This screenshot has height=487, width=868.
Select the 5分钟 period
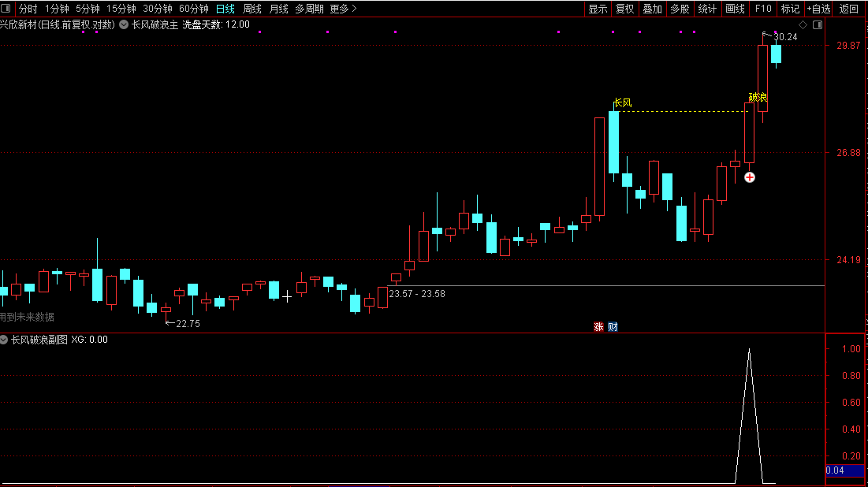pos(88,9)
